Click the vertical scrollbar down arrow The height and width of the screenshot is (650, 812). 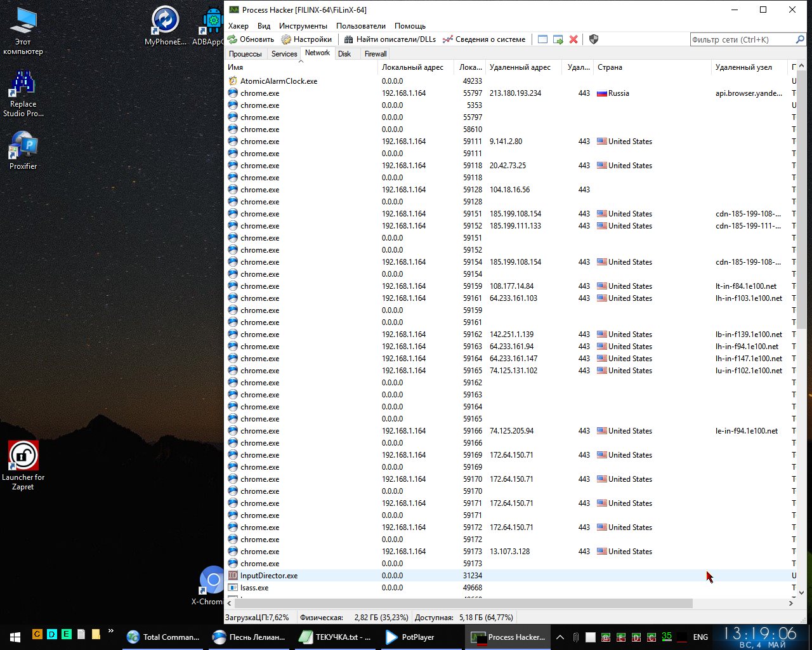[801, 592]
